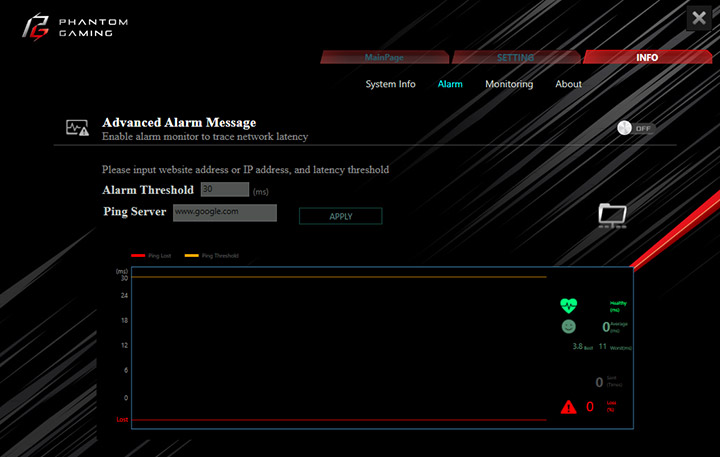The image size is (720, 457).
Task: Click the orange Ping Threshold legend swatch
Action: click(x=191, y=255)
